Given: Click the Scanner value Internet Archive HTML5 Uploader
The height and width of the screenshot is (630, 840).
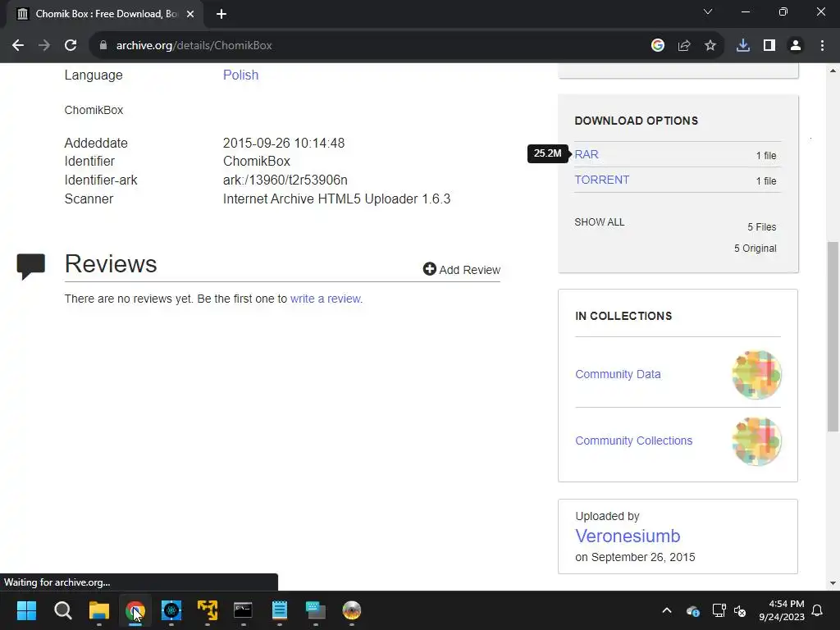Looking at the screenshot, I should pos(336,199).
